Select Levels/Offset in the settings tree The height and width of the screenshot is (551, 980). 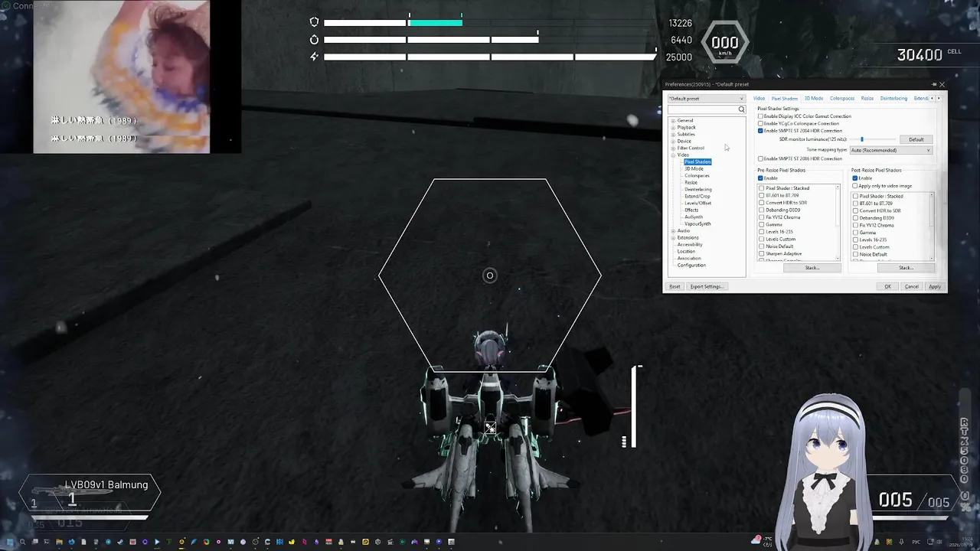point(697,204)
